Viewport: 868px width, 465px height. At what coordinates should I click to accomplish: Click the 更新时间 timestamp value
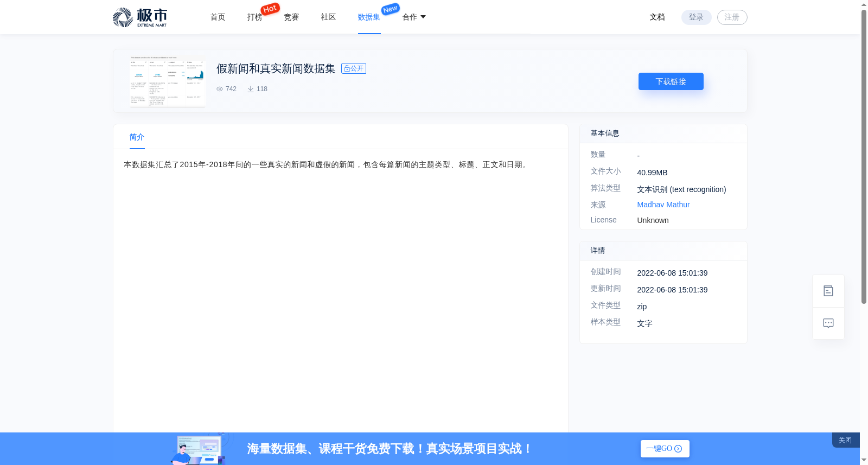[672, 290]
